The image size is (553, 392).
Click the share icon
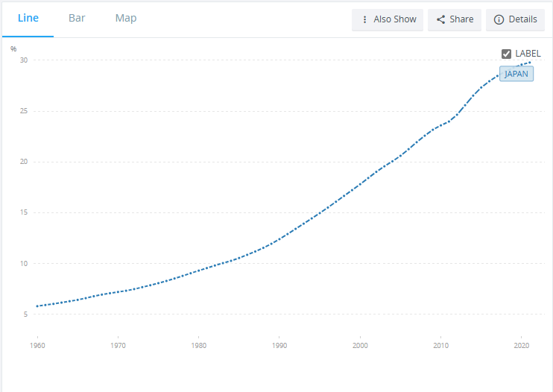coord(440,19)
